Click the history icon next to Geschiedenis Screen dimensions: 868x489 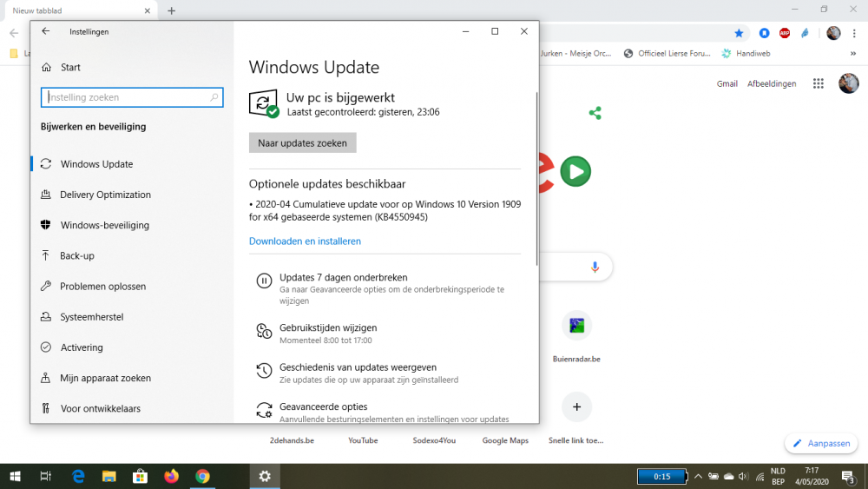coord(264,371)
